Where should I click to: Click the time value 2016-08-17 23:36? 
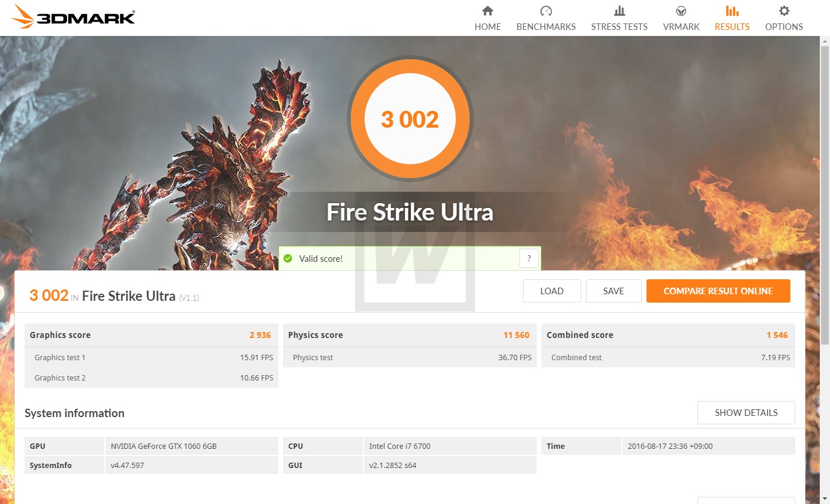pos(670,446)
